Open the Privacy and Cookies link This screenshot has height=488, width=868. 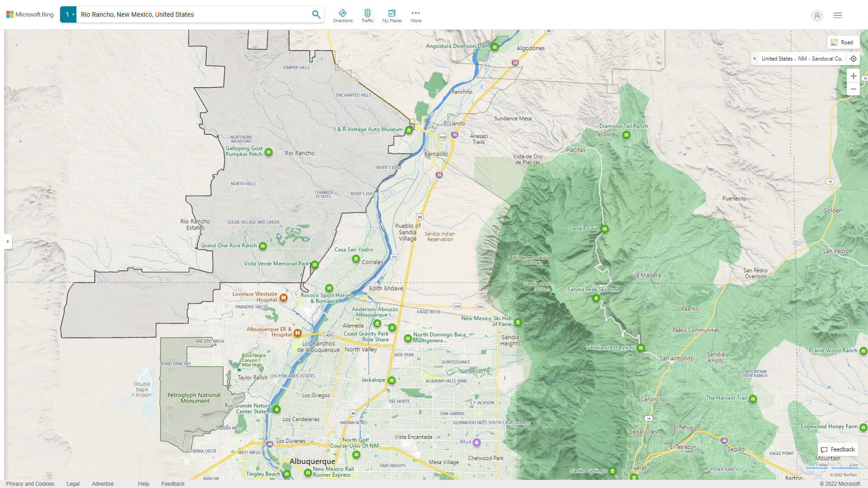[30, 483]
